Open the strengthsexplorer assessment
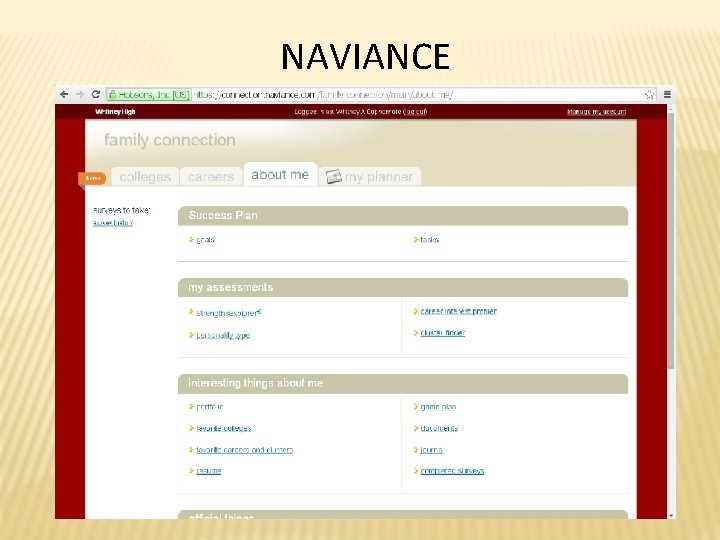 coord(229,313)
